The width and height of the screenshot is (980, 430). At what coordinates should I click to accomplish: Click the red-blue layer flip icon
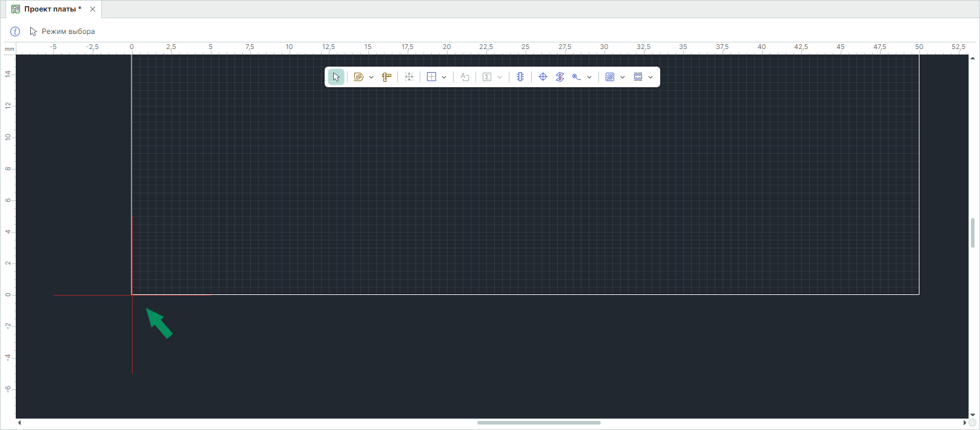point(560,77)
